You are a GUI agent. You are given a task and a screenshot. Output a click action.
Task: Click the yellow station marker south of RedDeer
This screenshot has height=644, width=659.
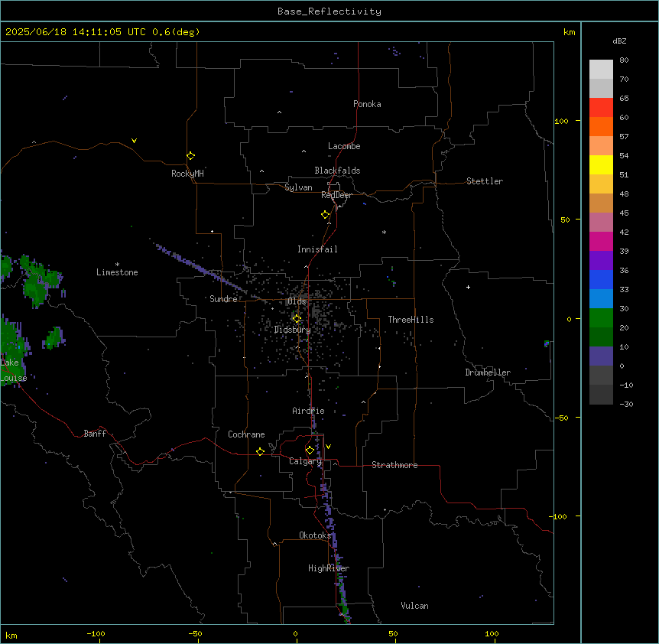[325, 215]
